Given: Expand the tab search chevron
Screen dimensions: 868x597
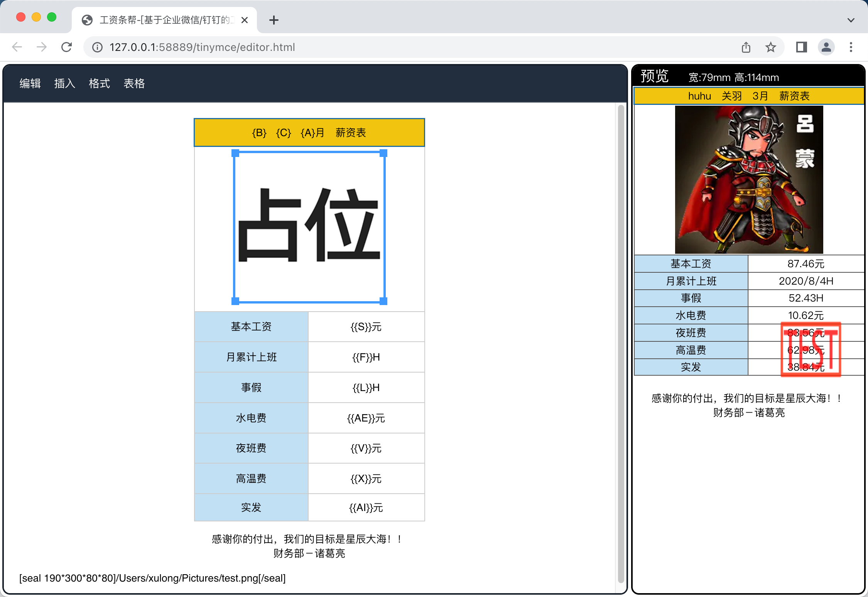Looking at the screenshot, I should click(851, 20).
